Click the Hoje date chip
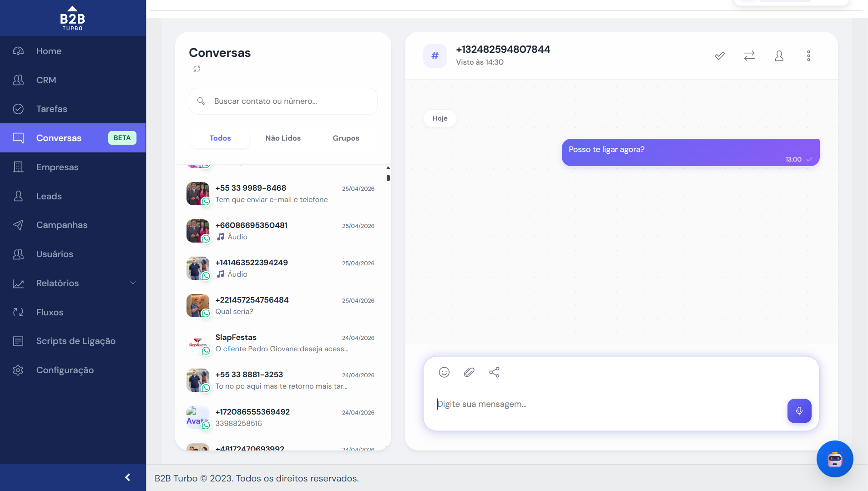The width and height of the screenshot is (868, 491). [440, 118]
